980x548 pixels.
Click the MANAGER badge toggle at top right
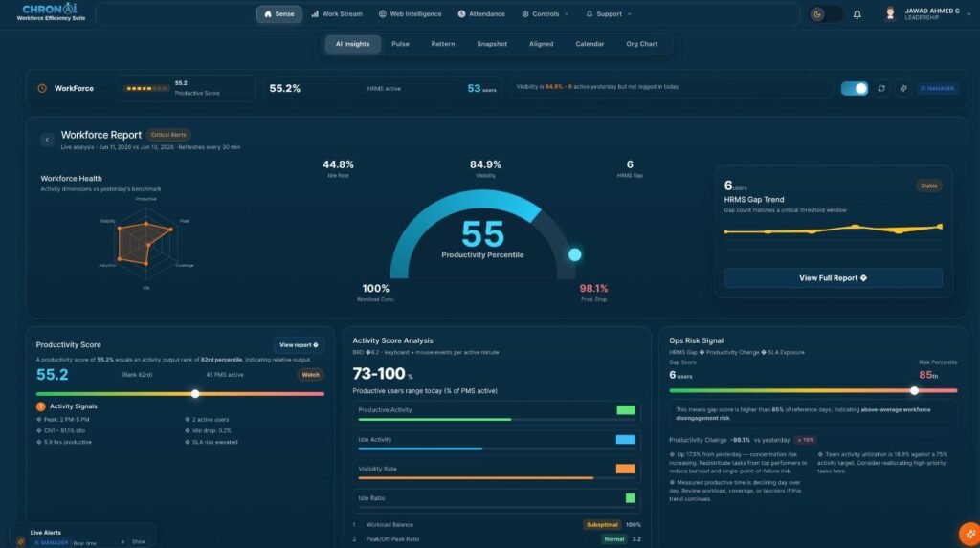pos(938,89)
